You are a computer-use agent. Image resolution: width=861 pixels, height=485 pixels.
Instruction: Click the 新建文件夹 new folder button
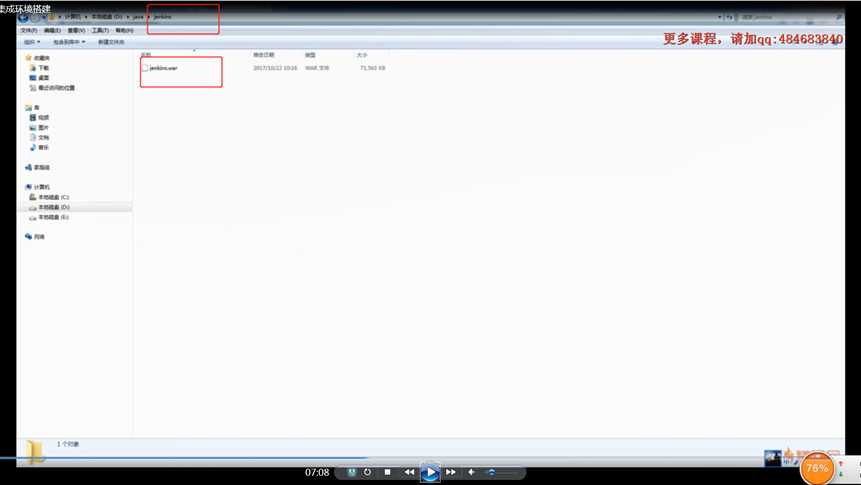click(111, 42)
